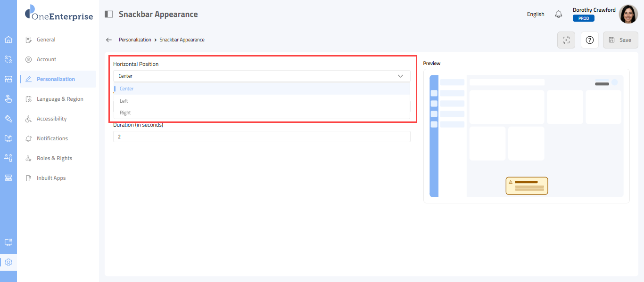
Task: Toggle the sidebar panel icon near title
Action: [x=109, y=14]
